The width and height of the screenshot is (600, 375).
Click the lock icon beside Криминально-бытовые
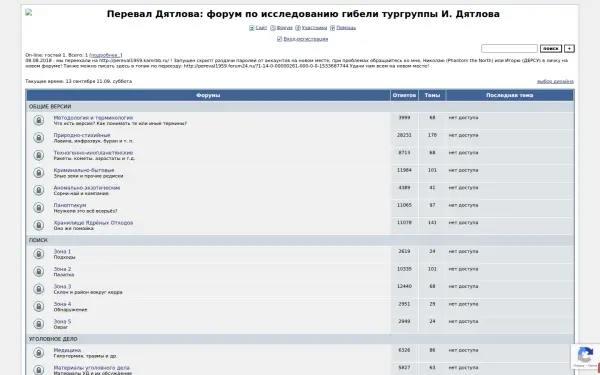tap(38, 173)
